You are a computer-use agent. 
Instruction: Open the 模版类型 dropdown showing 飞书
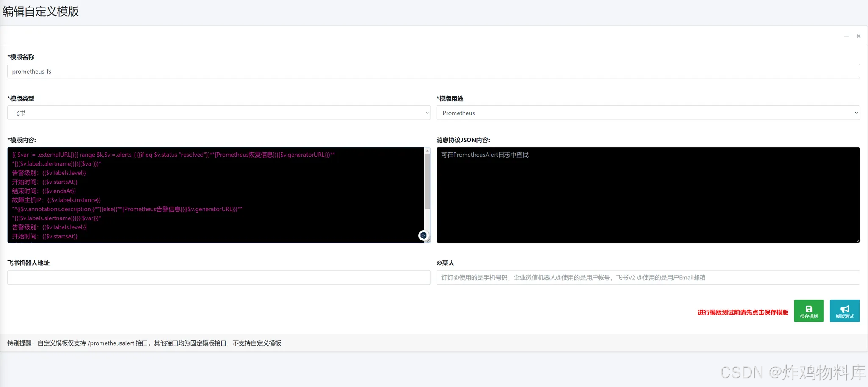coord(219,113)
